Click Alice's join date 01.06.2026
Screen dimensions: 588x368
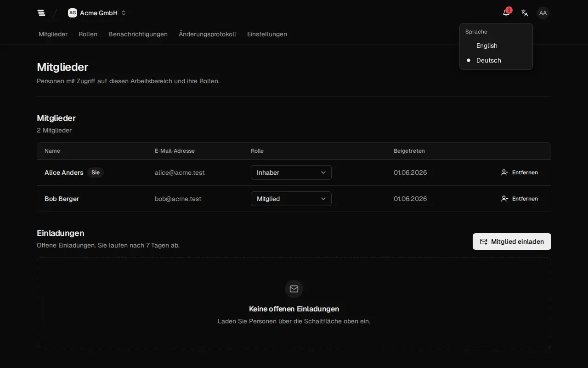410,172
